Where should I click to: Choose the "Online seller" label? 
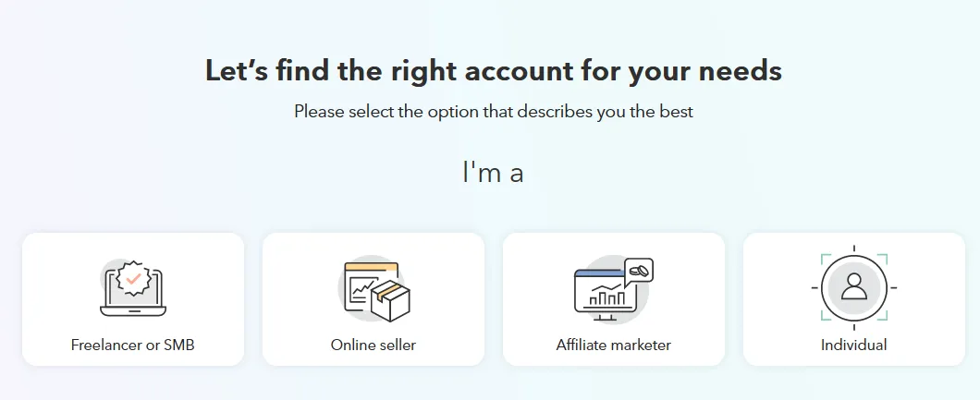pos(374,345)
